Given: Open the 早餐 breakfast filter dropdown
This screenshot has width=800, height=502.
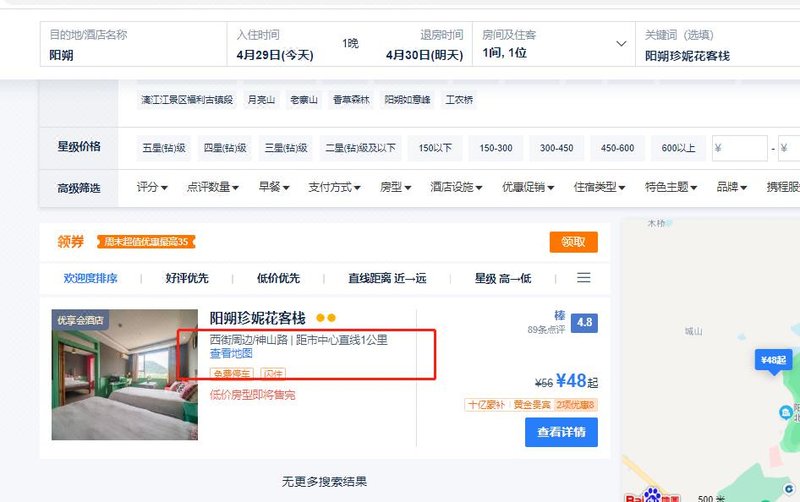Looking at the screenshot, I should click(273, 187).
